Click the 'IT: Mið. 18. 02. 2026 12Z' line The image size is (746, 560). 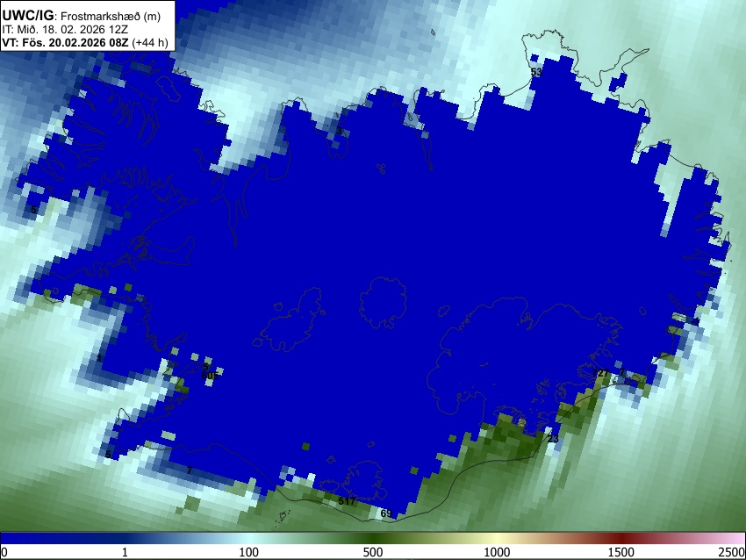[65, 30]
